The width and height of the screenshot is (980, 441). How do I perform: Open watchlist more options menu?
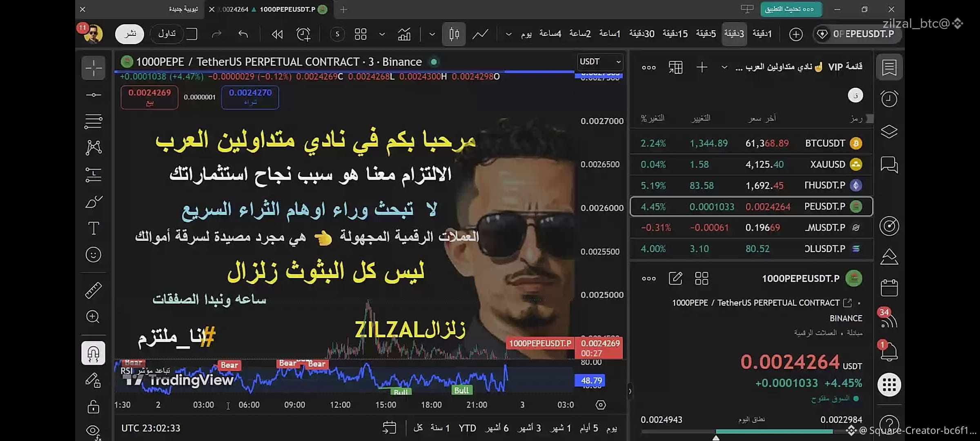click(x=649, y=68)
